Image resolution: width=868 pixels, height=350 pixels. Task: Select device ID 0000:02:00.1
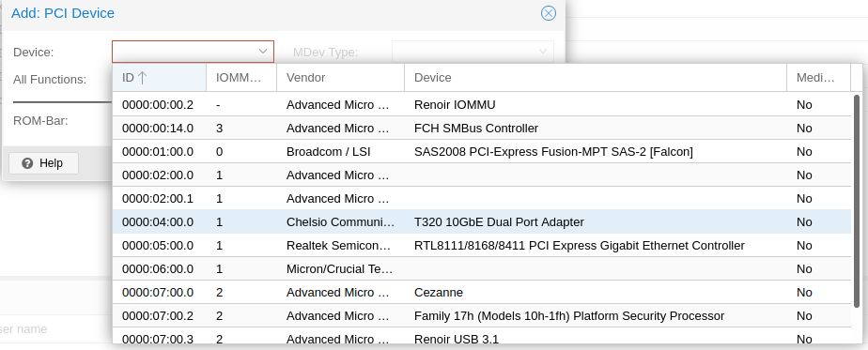(x=482, y=199)
